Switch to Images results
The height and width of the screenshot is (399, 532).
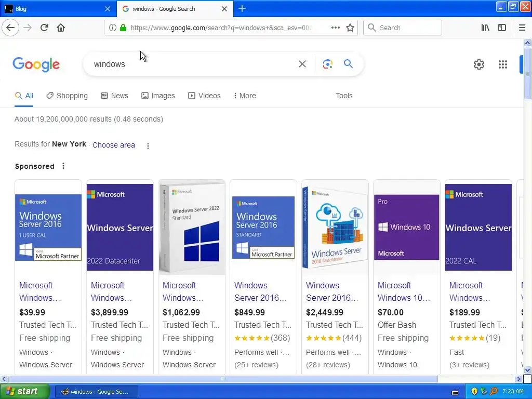[x=158, y=96]
